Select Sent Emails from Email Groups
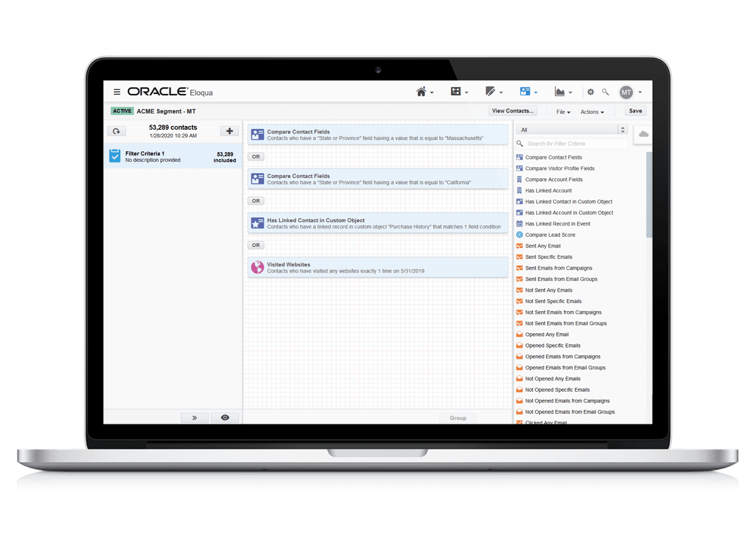 (x=561, y=279)
